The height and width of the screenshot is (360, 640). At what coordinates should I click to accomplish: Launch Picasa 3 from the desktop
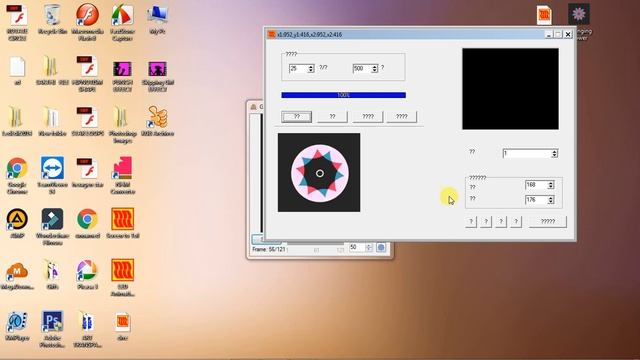click(87, 271)
